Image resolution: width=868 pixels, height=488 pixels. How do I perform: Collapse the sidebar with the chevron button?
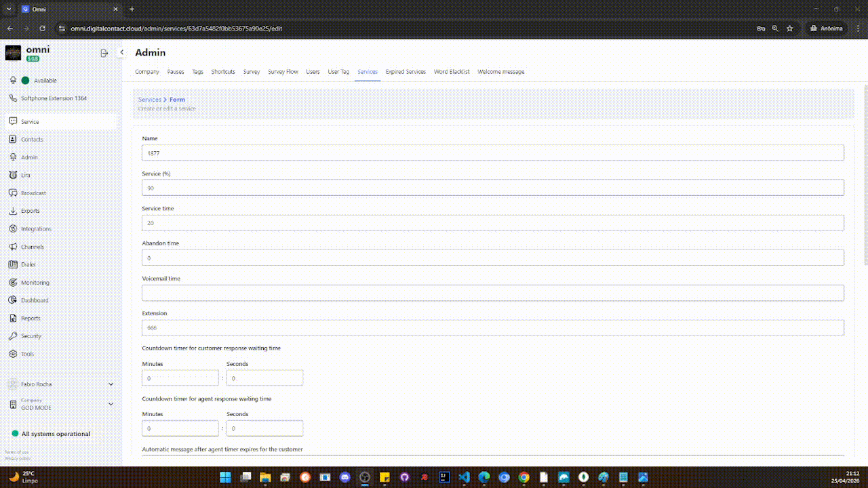122,52
